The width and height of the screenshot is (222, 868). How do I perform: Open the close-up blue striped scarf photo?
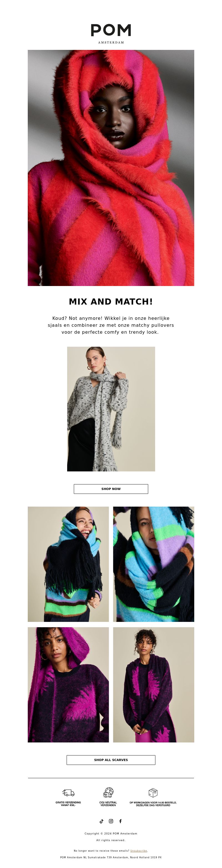click(153, 564)
